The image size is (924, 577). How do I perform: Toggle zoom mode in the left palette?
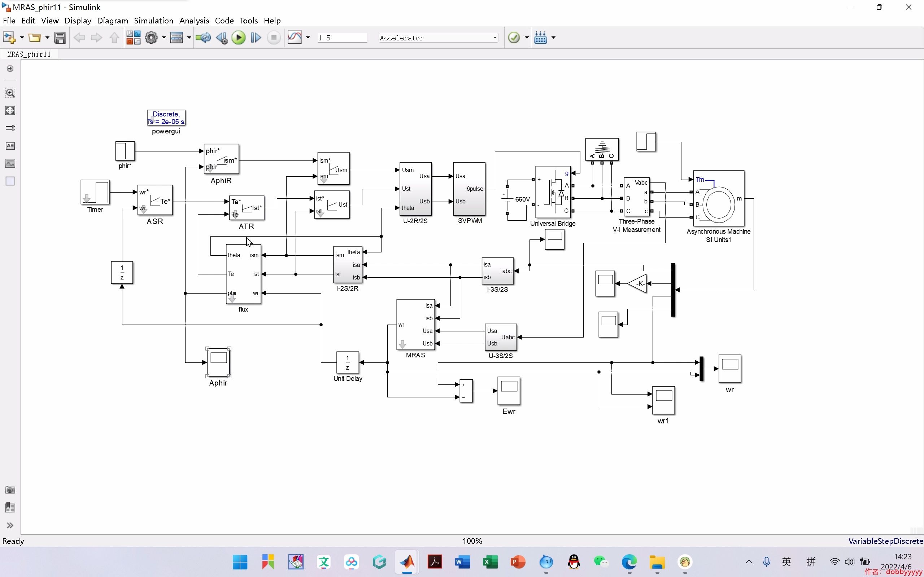tap(10, 92)
